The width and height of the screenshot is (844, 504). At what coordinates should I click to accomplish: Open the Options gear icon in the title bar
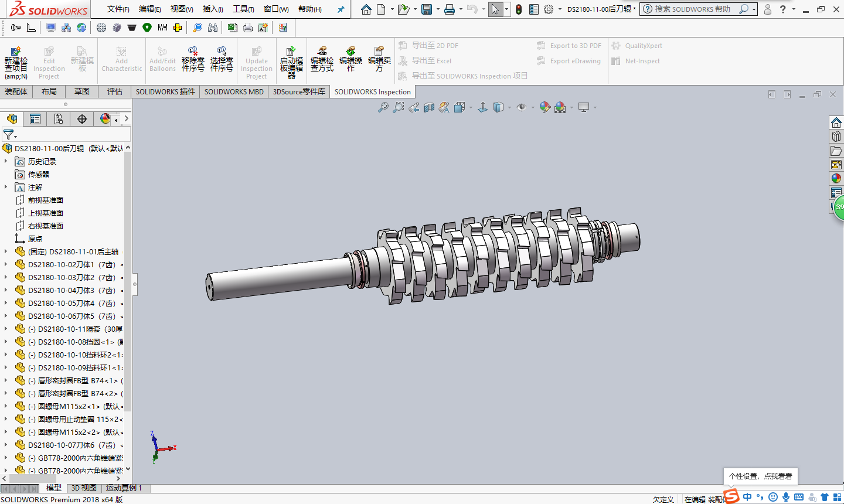pos(549,9)
